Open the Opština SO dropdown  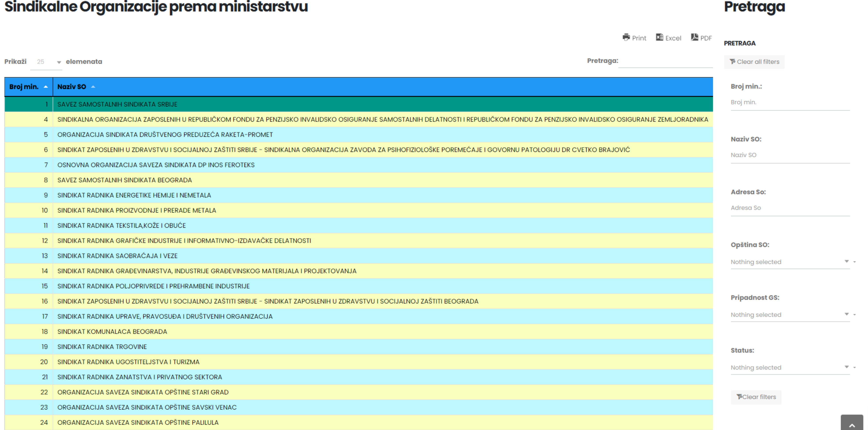pyautogui.click(x=790, y=262)
